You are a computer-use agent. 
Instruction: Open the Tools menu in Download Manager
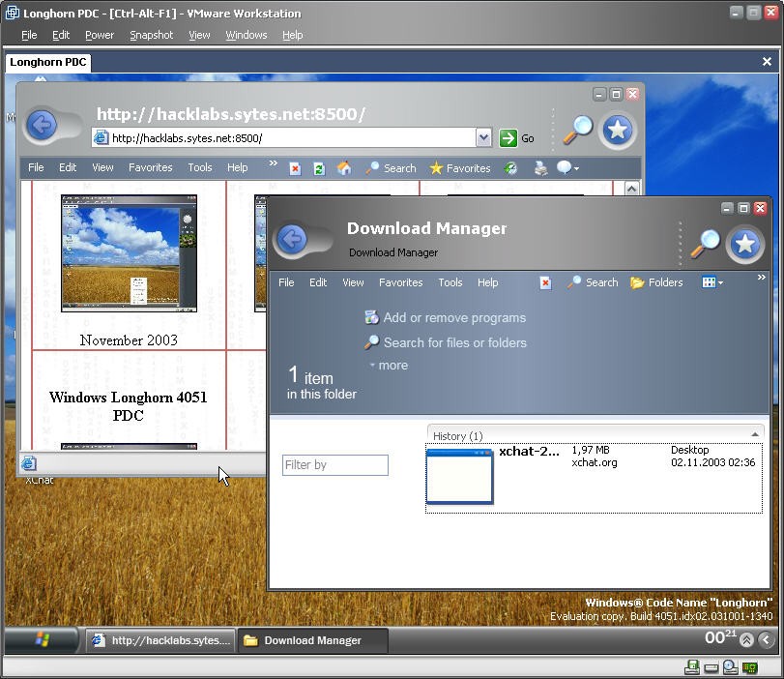click(450, 282)
